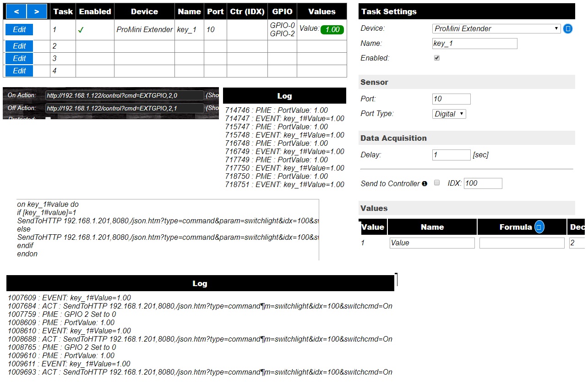588x387 pixels.
Task: Click the Name field containing key_1
Action: pyautogui.click(x=475, y=44)
